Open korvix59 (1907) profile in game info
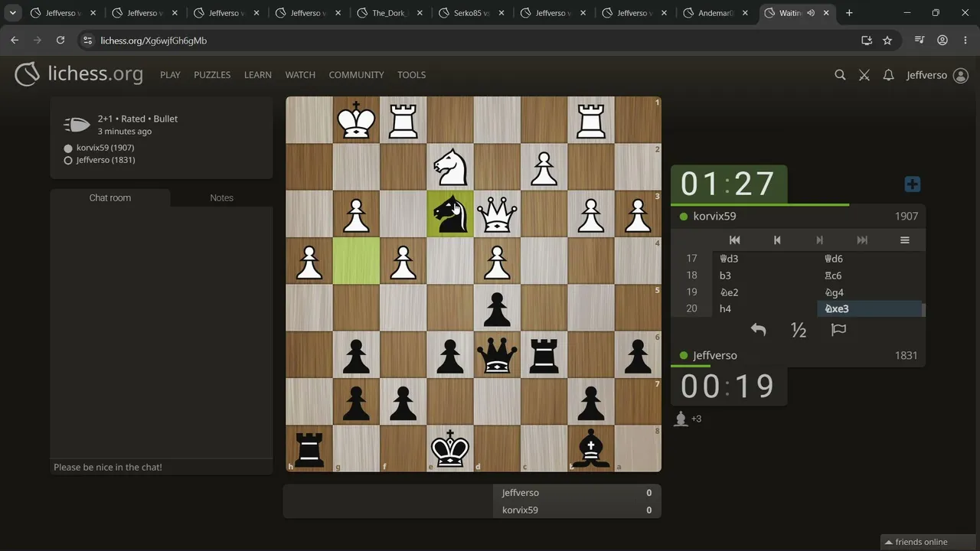 coord(106,148)
